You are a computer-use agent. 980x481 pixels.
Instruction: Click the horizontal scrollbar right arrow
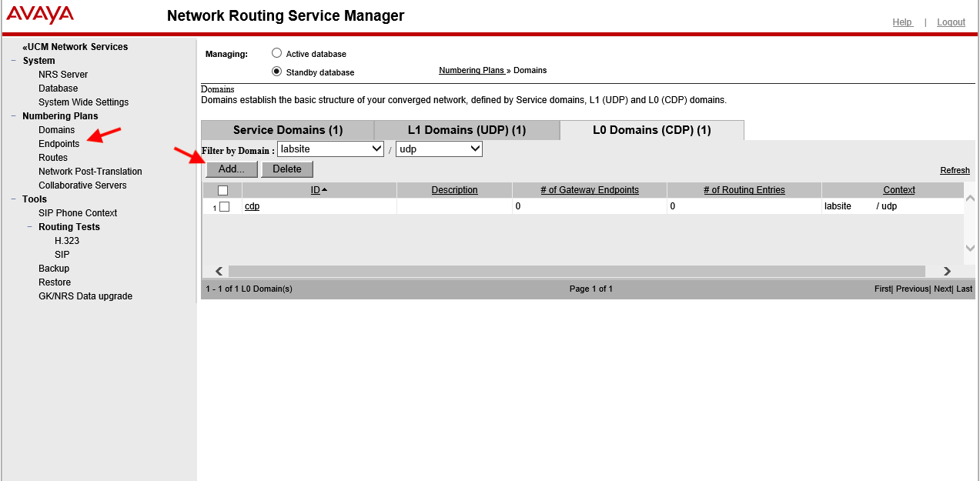click(947, 271)
